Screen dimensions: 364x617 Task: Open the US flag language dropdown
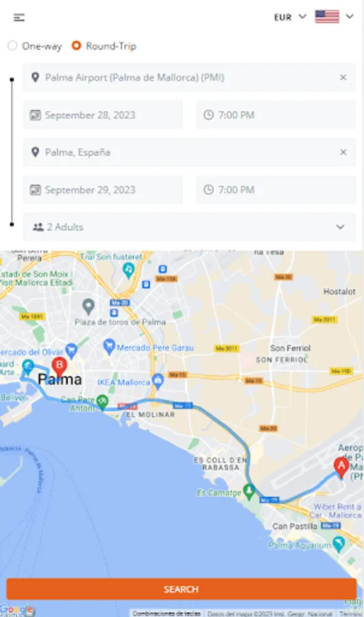click(335, 16)
